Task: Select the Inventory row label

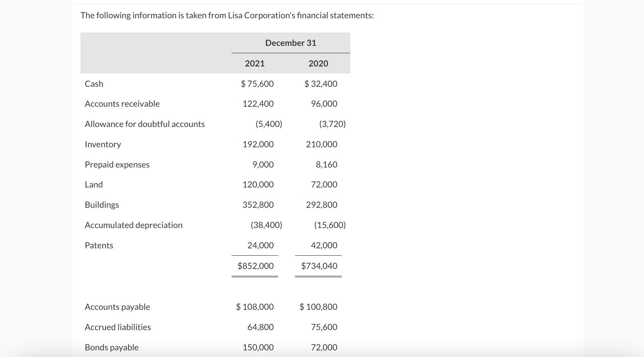Action: pos(103,144)
